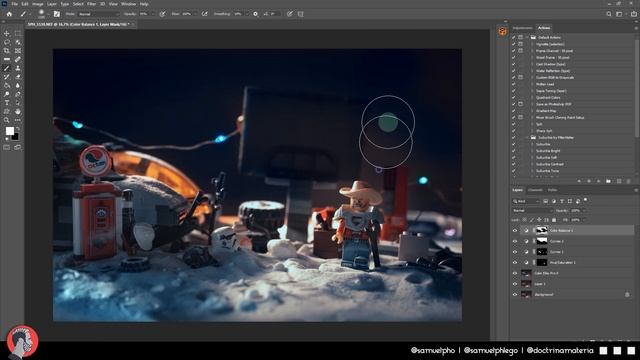Swap foreground and background colors
This screenshot has width=640, height=360.
click(x=18, y=129)
